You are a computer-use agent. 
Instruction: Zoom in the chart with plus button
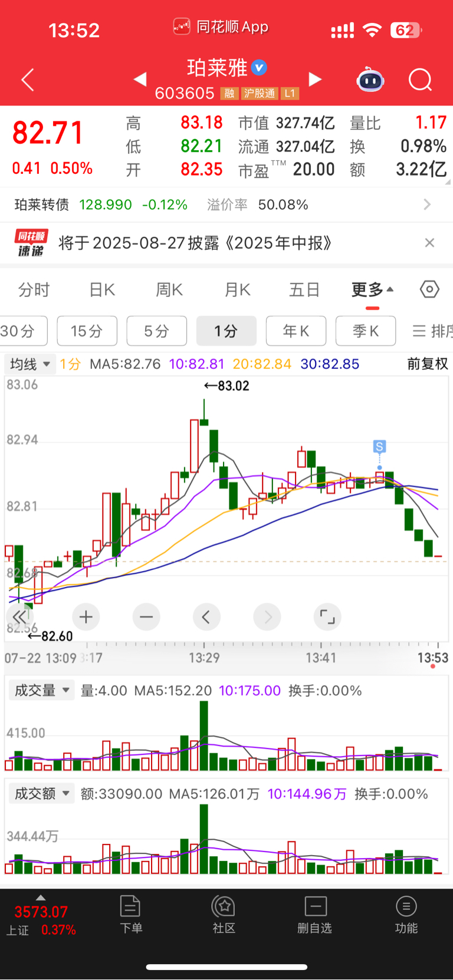86,617
